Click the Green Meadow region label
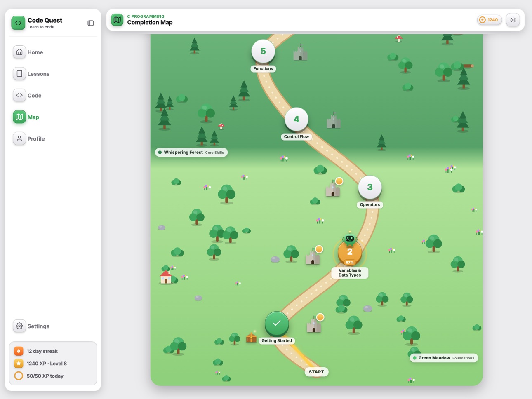The image size is (532, 399). pyautogui.click(x=444, y=358)
